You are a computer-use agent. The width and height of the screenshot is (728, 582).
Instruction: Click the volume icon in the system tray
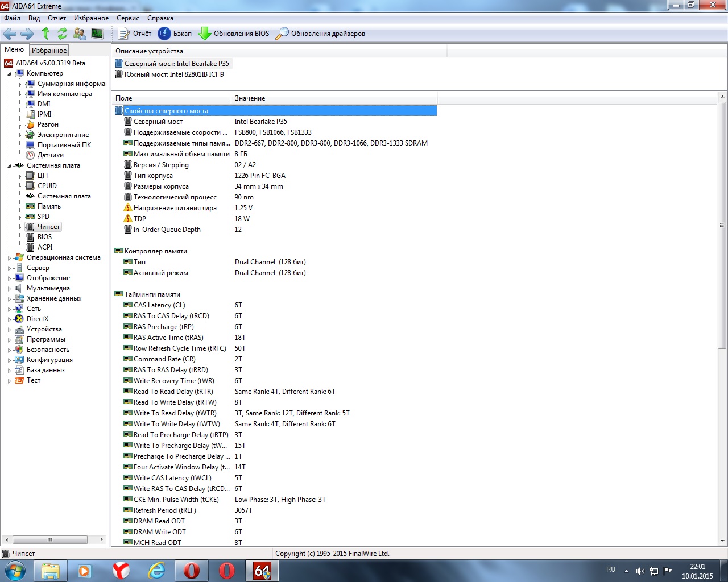tap(640, 571)
